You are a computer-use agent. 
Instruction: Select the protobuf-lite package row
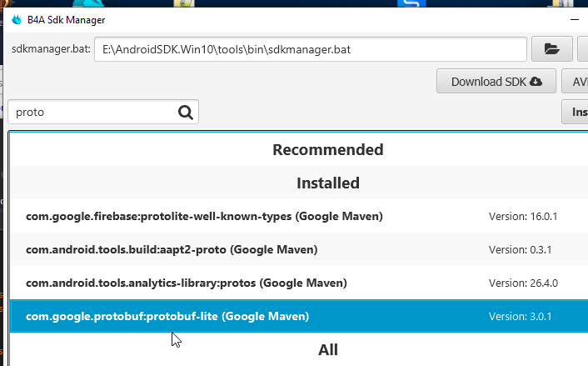coord(167,316)
